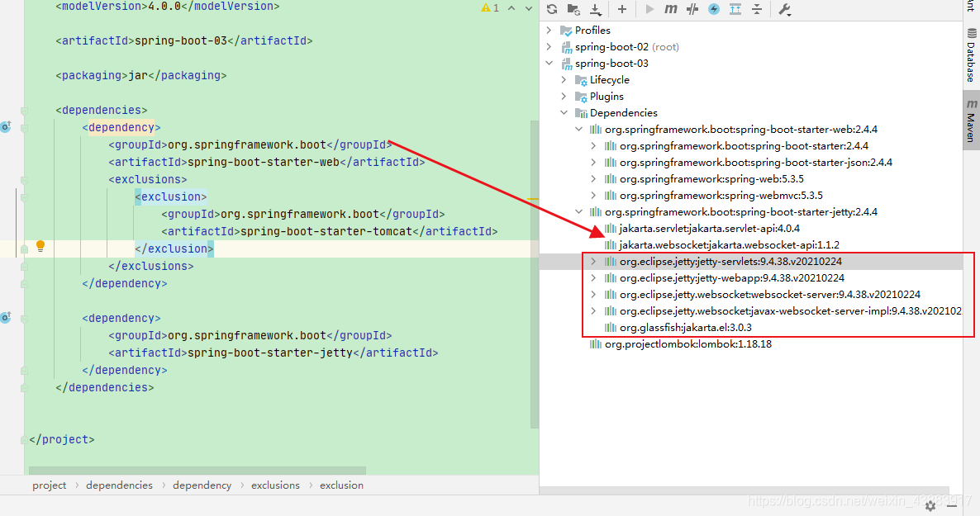The width and height of the screenshot is (980, 516).
Task: Collapse spring-boot-starter-web:2.4.4 dependency
Action: click(x=578, y=130)
